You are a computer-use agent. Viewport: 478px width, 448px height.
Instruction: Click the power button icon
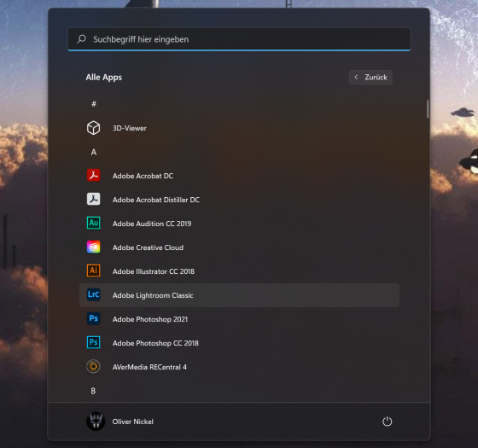(388, 422)
